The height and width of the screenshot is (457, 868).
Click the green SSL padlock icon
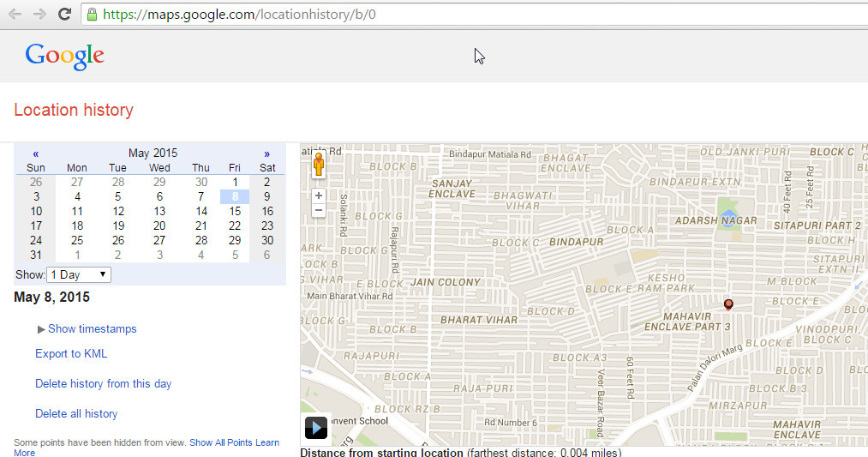tap(92, 14)
